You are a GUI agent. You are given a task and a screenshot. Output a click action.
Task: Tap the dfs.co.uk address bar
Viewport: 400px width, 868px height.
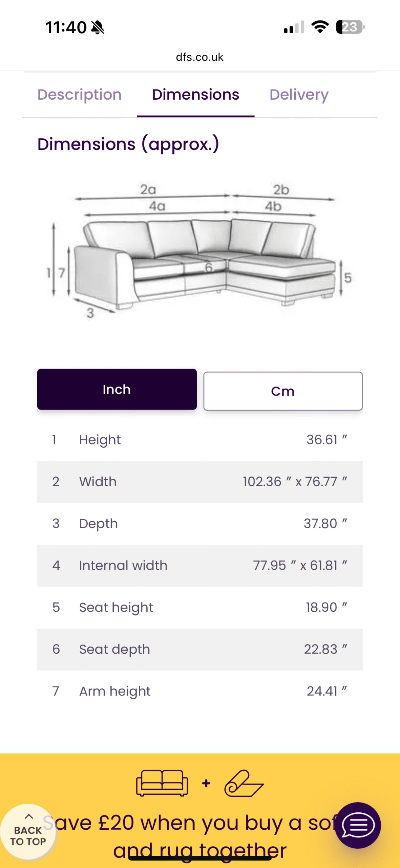click(x=200, y=57)
